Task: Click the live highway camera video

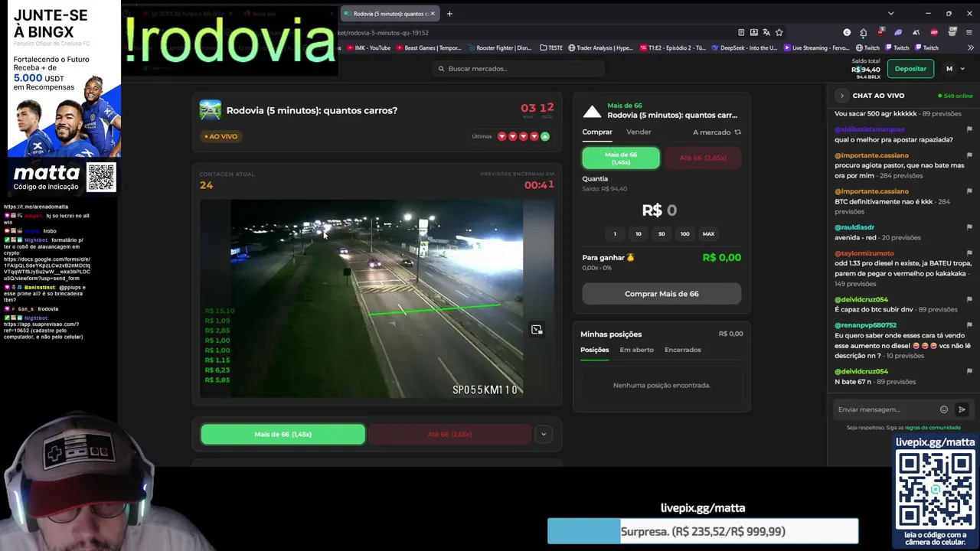Action: pyautogui.click(x=377, y=298)
